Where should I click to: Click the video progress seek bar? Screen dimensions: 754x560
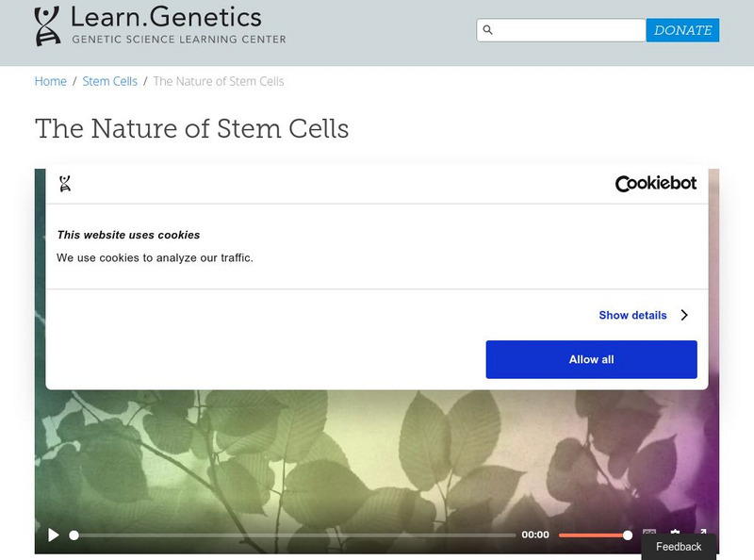tap(294, 535)
